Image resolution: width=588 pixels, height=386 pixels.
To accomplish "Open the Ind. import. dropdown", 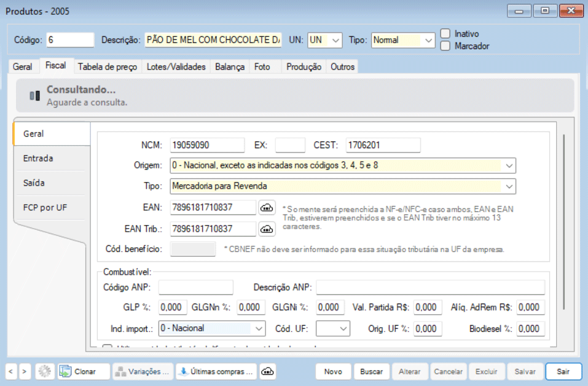I will 259,329.
